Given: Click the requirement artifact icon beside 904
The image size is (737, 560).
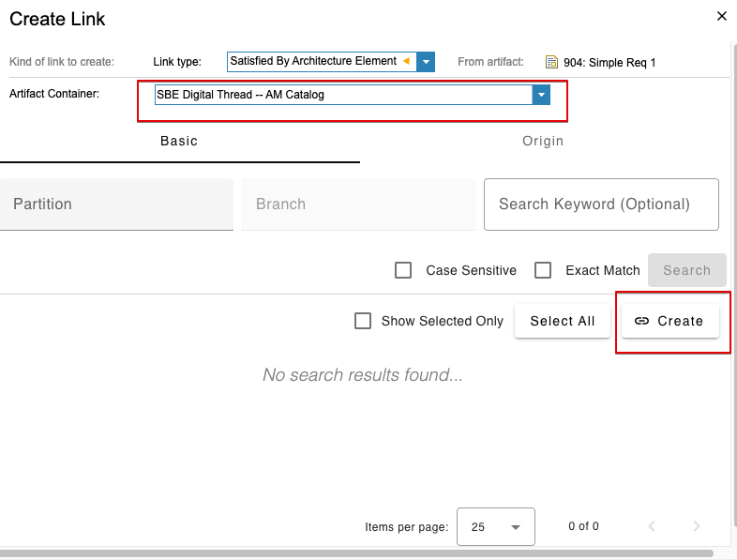Looking at the screenshot, I should pos(552,63).
